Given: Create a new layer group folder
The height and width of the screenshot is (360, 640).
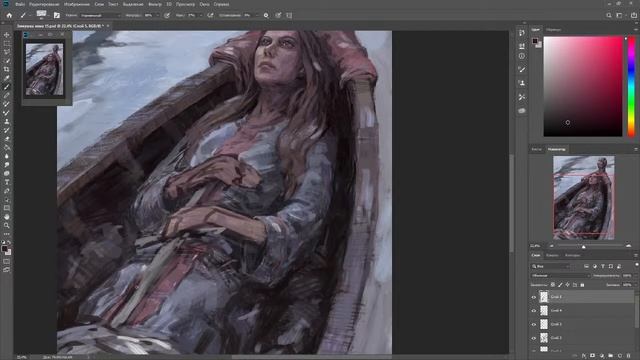Looking at the screenshot, I should point(611,356).
